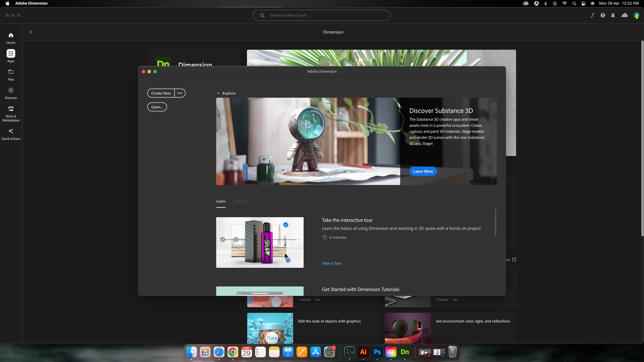Open the Apps grid in sidebar
This screenshot has height=362, width=644.
[11, 54]
